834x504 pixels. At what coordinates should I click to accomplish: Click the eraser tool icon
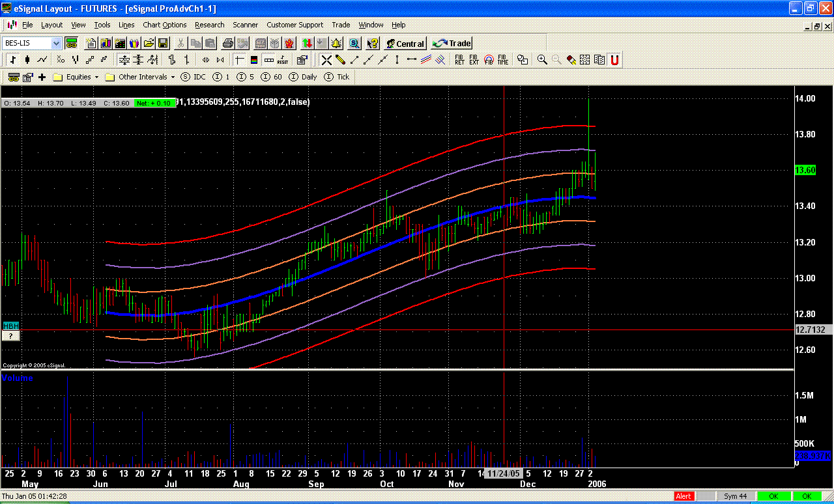click(570, 60)
